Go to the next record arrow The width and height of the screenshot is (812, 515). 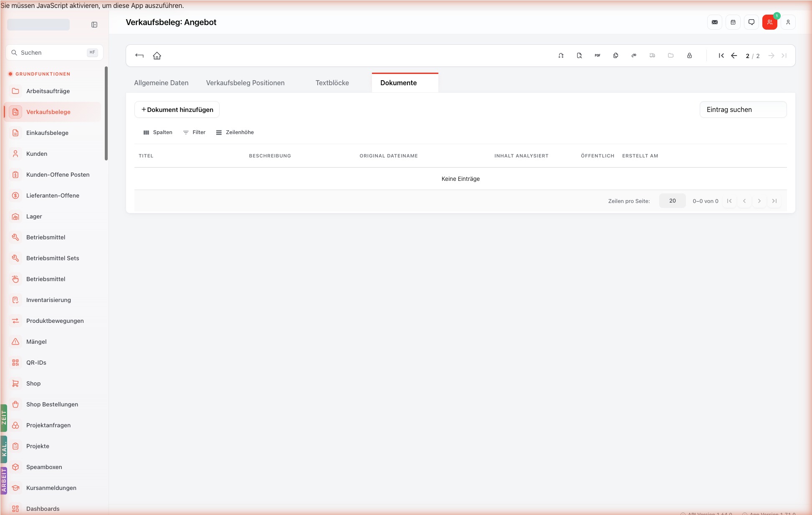(x=772, y=56)
